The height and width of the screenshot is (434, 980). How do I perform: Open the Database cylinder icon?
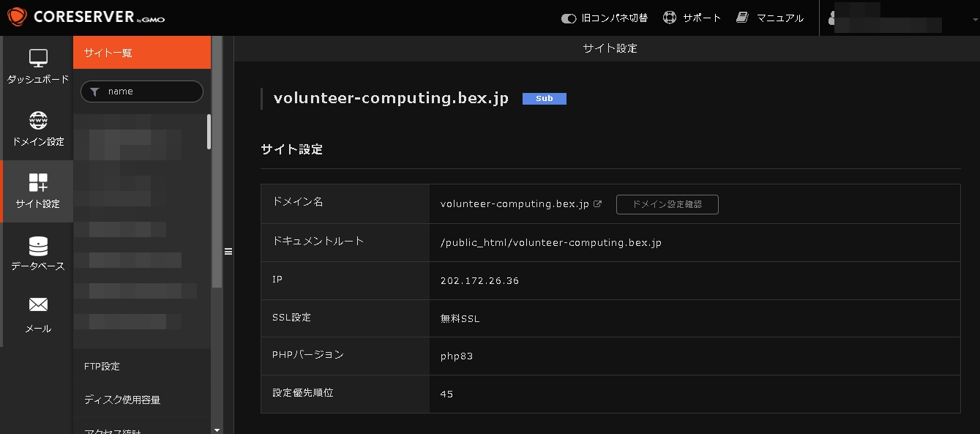38,245
